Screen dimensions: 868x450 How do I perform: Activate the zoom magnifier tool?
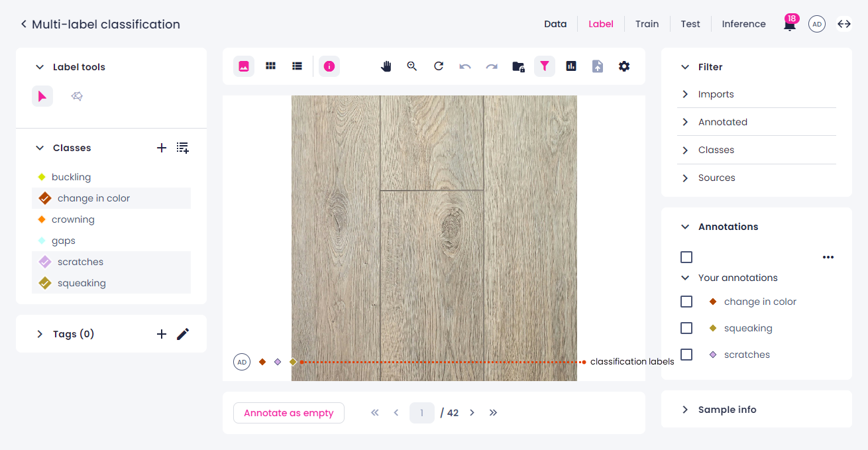pos(412,66)
